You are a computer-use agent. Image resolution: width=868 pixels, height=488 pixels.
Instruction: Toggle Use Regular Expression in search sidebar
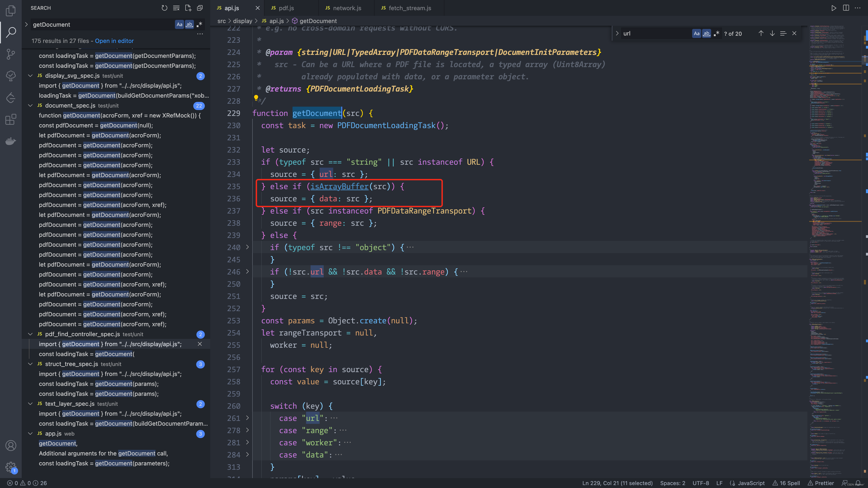pyautogui.click(x=199, y=24)
